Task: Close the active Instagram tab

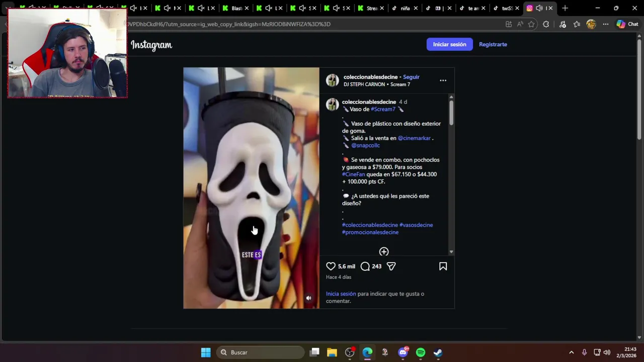Action: click(x=551, y=8)
